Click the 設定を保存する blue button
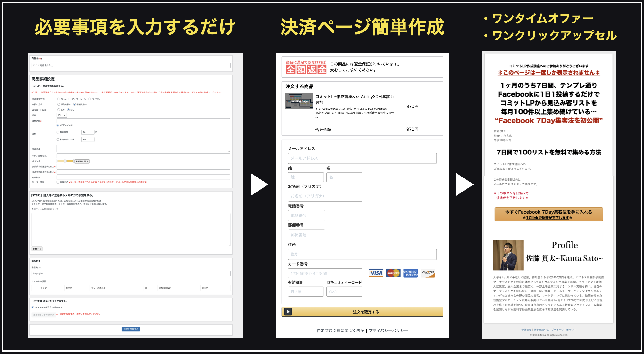The height and width of the screenshot is (354, 644). click(131, 329)
